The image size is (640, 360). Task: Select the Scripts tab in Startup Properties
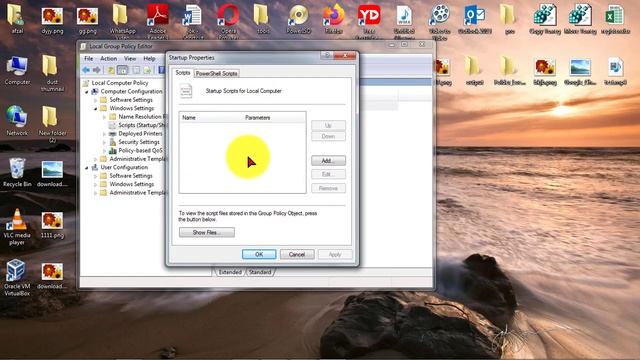(x=182, y=73)
